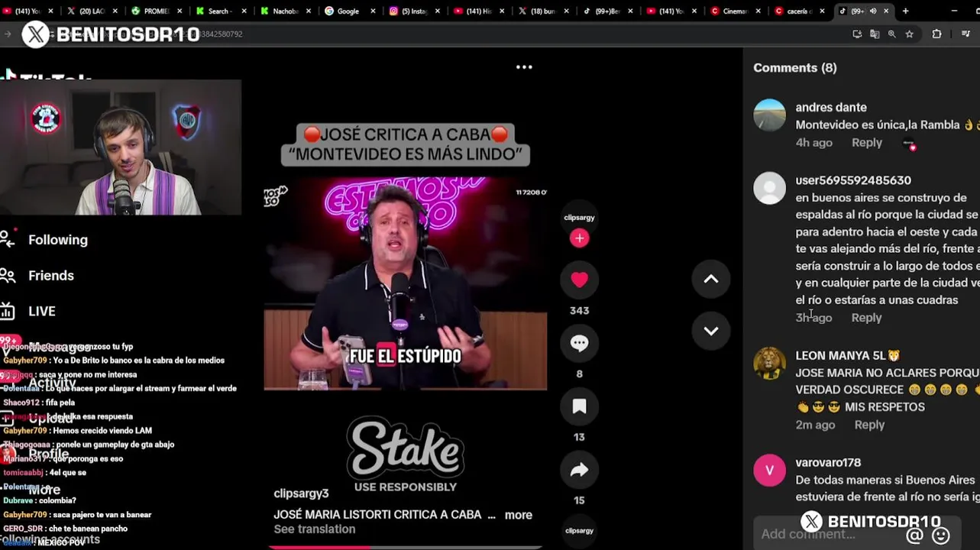The height and width of the screenshot is (550, 980).
Task: Share the video with the arrow icon
Action: [x=579, y=470]
